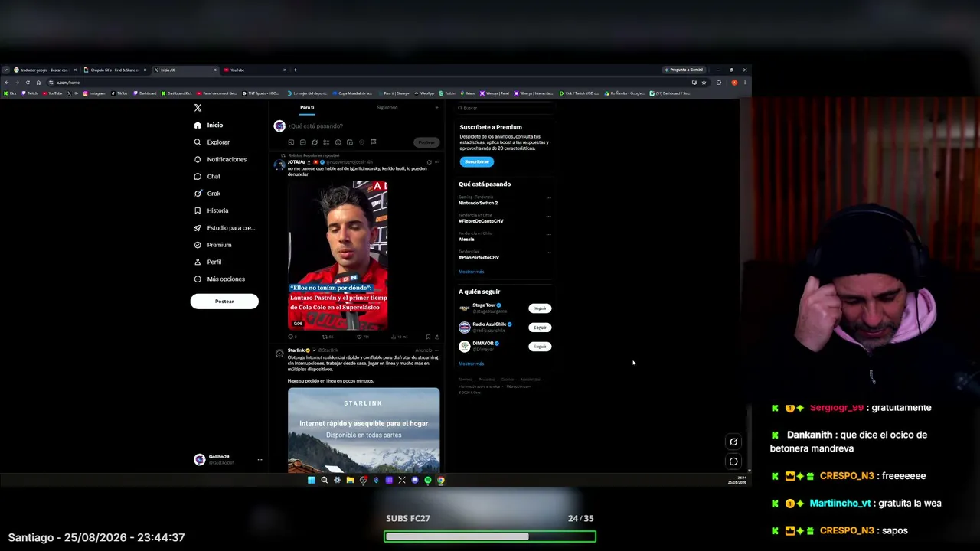Screen dimensions: 980x551
Task: Click the Pregunta a Gemini button
Action: pos(683,70)
